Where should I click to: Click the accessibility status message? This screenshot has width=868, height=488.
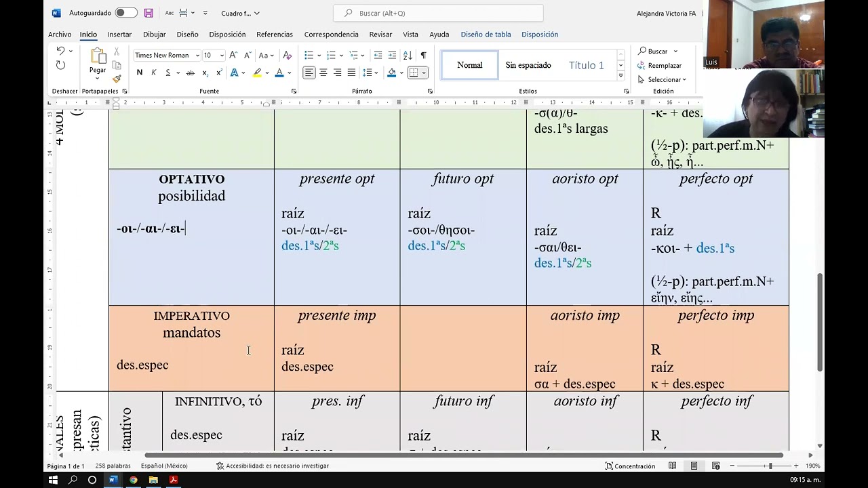(273, 466)
